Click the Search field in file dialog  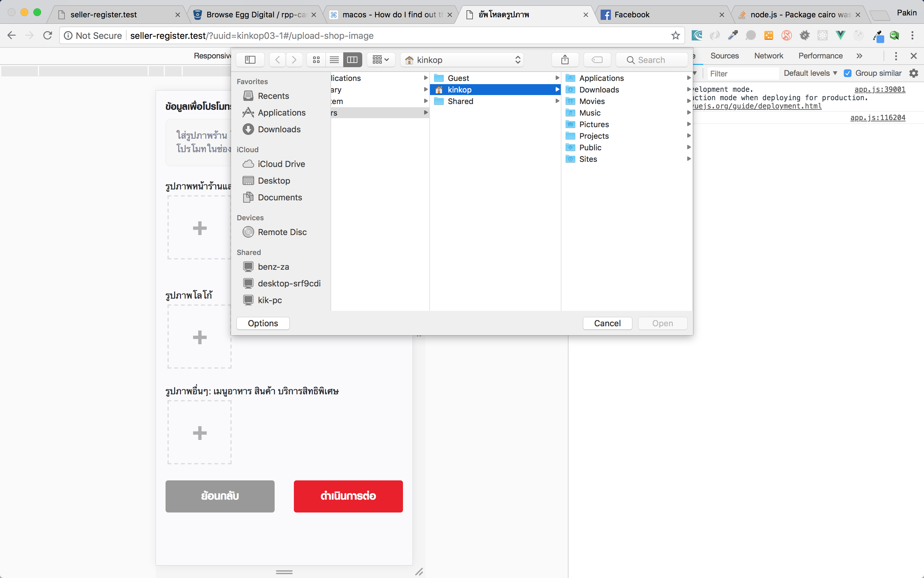point(652,60)
